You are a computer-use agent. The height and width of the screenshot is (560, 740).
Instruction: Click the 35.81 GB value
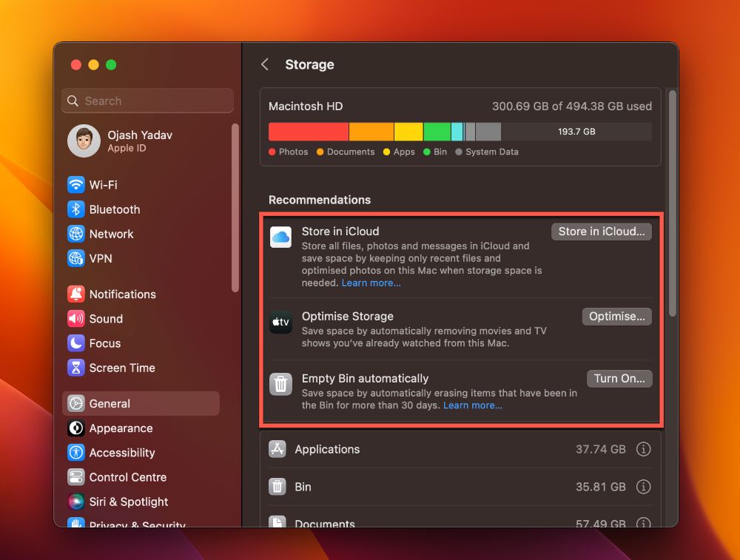click(x=600, y=487)
